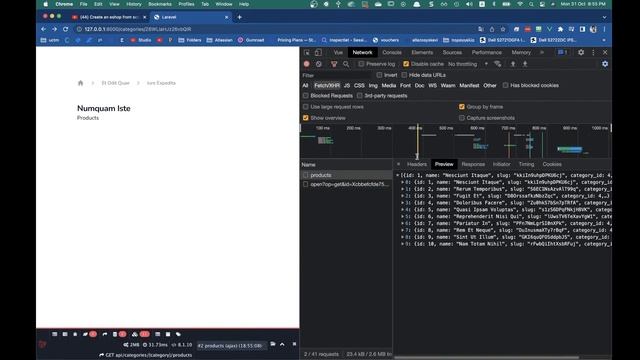Toggle the device toolbar icon in DevTools
Viewport: 640px width, 360px height.
tap(318, 52)
